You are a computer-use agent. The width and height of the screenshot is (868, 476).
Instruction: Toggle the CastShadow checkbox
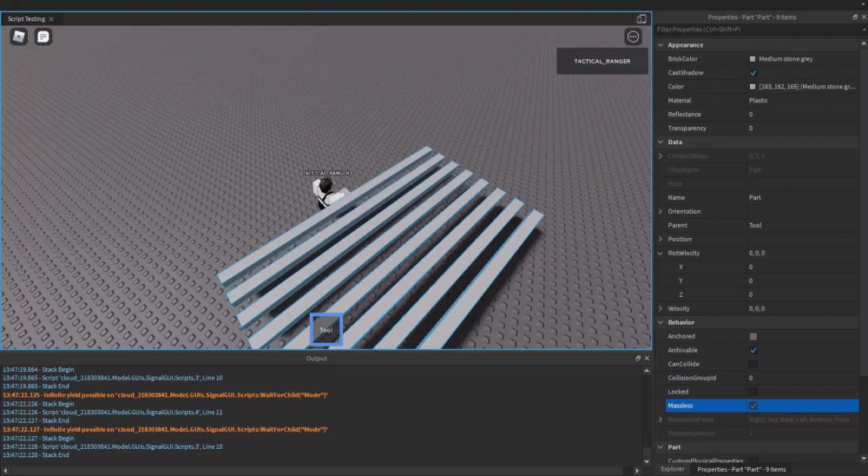coord(753,73)
